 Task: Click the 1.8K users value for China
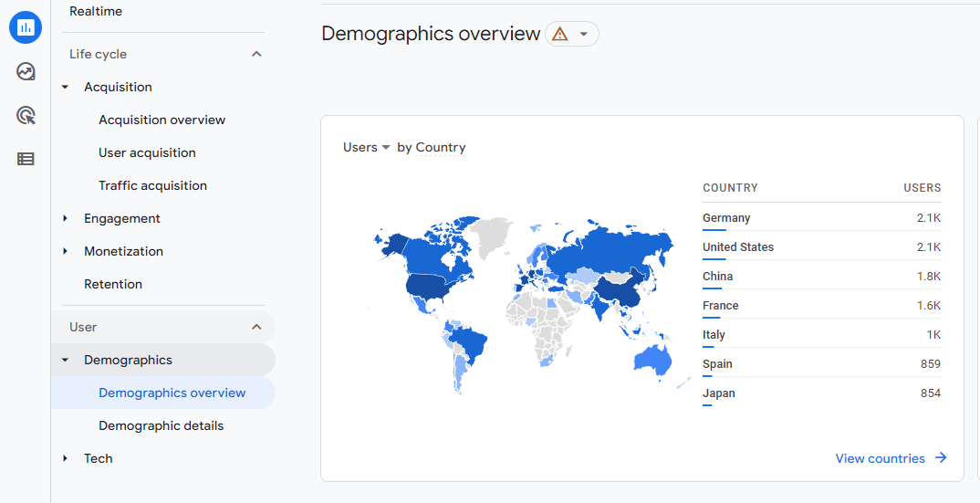pos(929,277)
